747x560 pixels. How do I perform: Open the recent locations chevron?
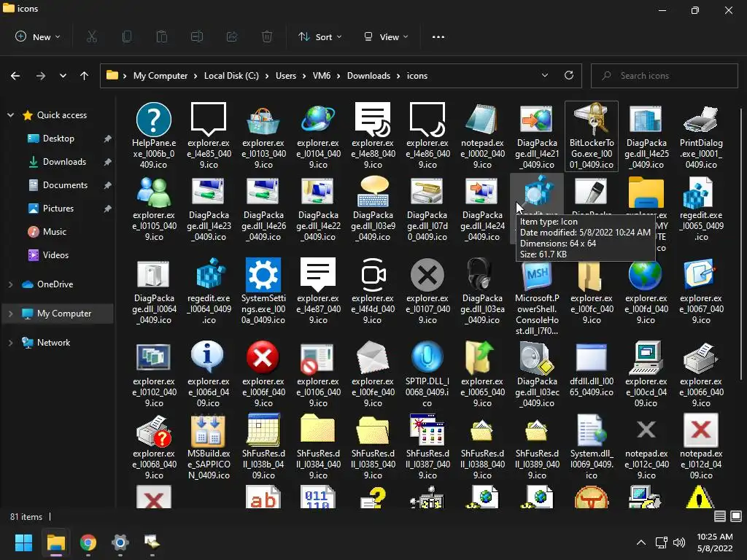(63, 75)
